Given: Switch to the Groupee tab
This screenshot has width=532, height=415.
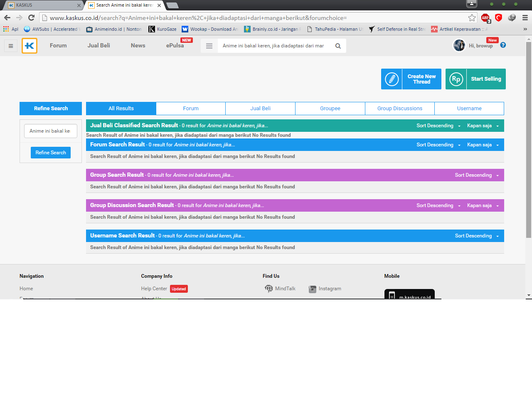Looking at the screenshot, I should pyautogui.click(x=330, y=109).
